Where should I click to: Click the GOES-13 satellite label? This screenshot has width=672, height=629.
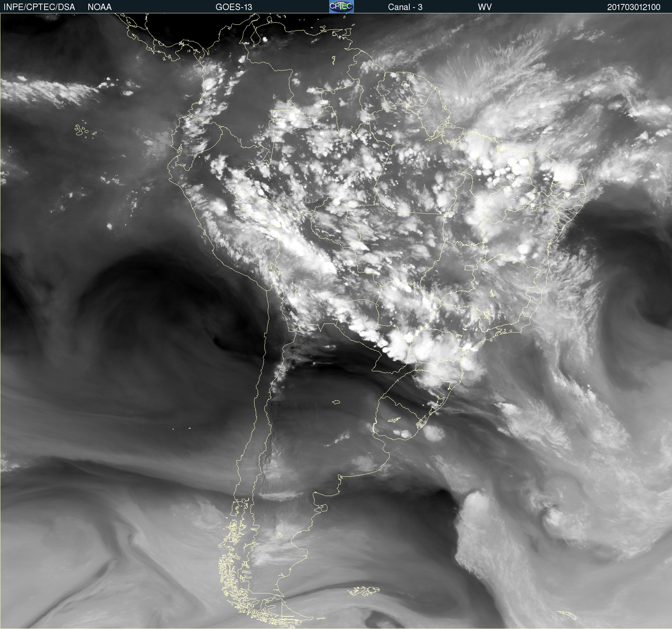tap(234, 7)
